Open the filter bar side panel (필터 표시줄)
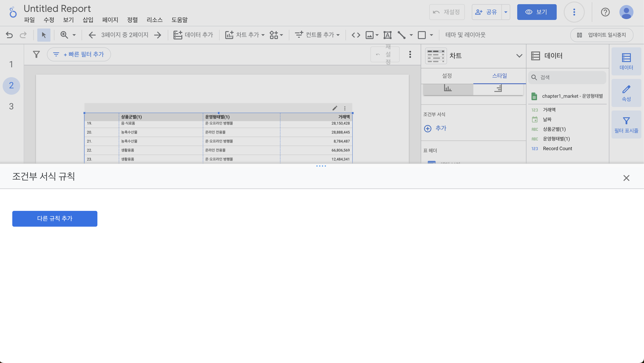644x363 pixels. pyautogui.click(x=626, y=125)
